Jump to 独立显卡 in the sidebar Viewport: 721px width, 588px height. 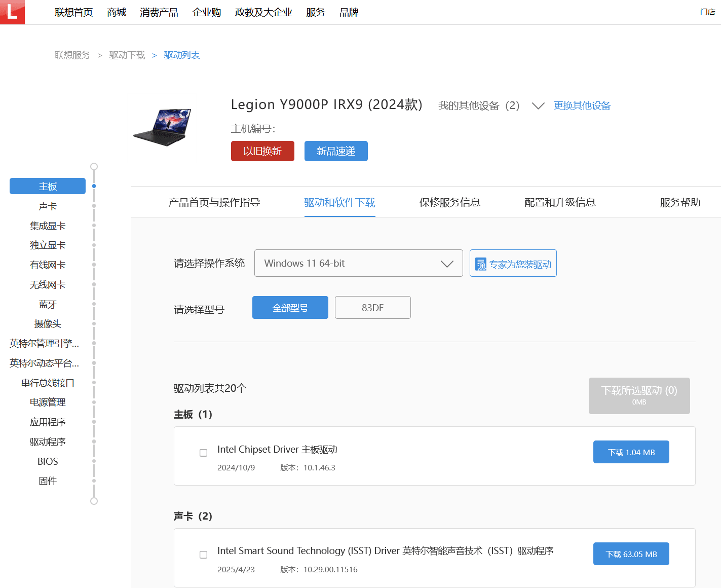point(48,245)
